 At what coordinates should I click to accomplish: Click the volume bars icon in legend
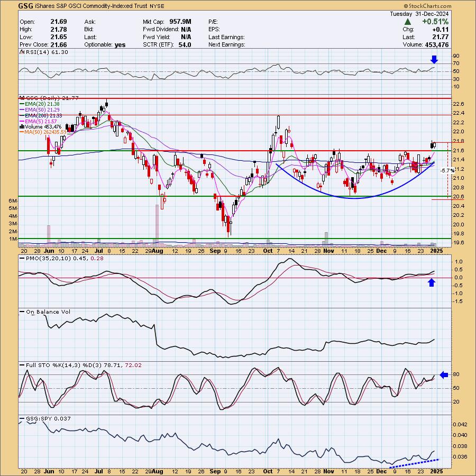coord(22,126)
